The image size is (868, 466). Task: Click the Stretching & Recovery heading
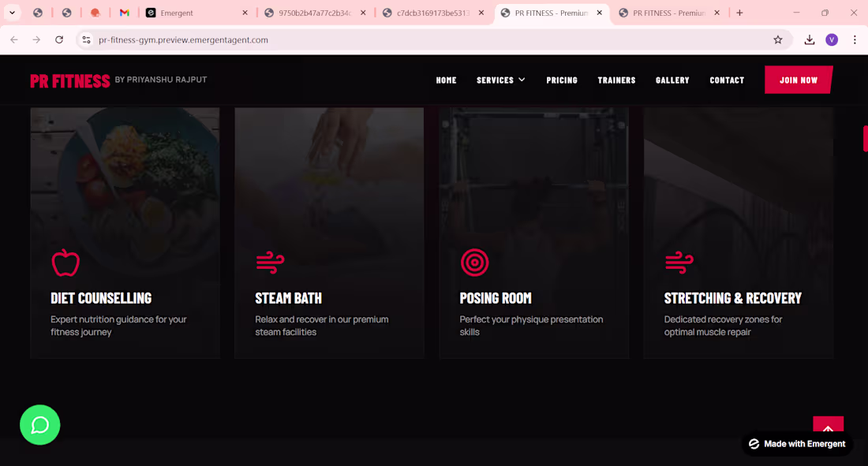click(x=733, y=298)
